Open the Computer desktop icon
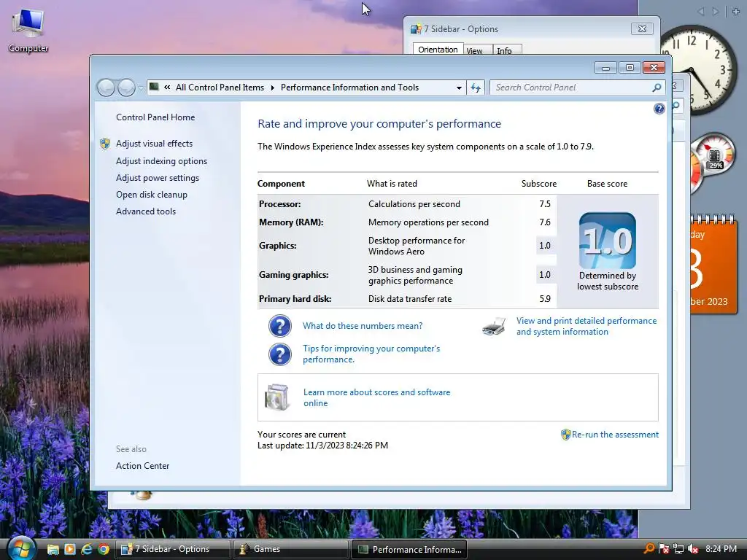The width and height of the screenshot is (747, 560). click(28, 31)
